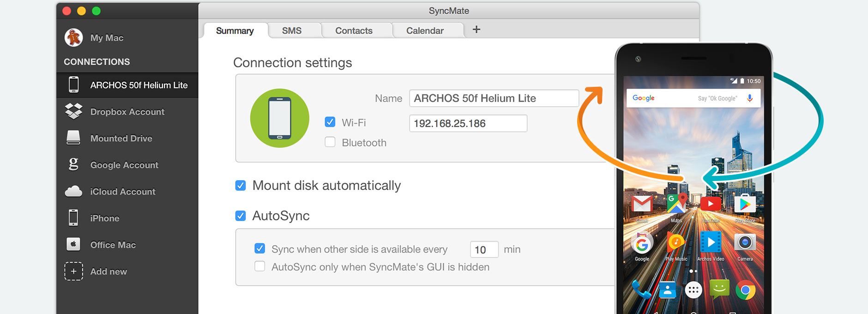
Task: Open the Gmail app on the phone
Action: coord(642,204)
